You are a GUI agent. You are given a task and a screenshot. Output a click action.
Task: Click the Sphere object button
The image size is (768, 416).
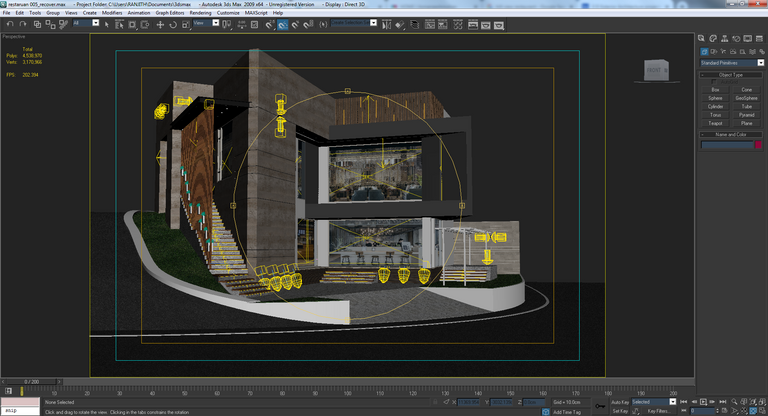click(715, 98)
